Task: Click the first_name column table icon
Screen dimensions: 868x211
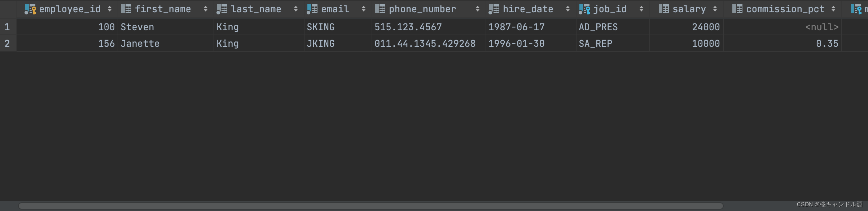Action: pos(126,9)
